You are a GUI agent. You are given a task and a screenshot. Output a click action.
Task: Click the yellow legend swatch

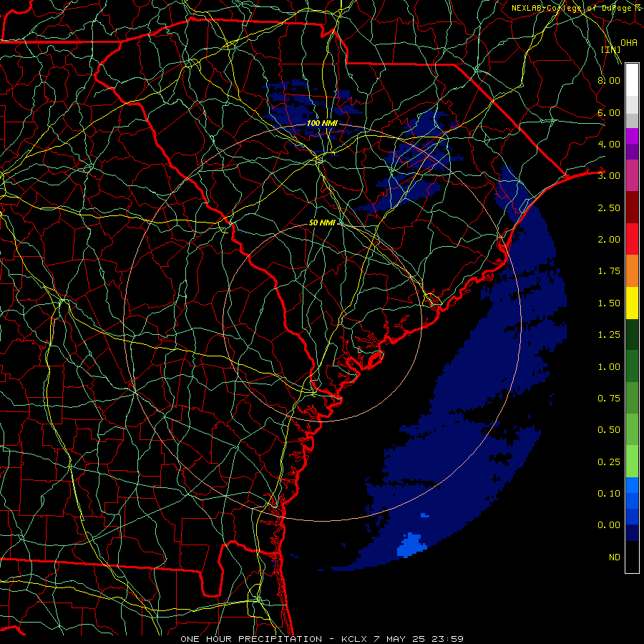(632, 303)
